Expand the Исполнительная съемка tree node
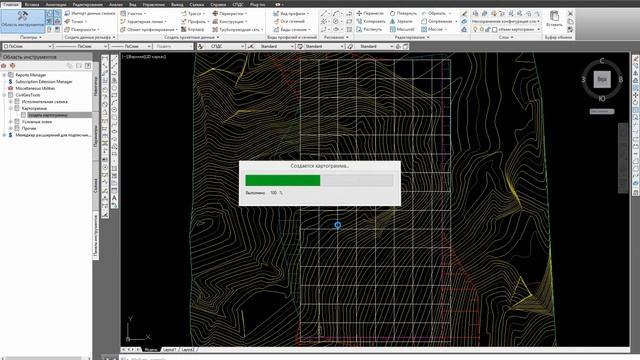Viewport: 640px width, 360px height. point(11,102)
